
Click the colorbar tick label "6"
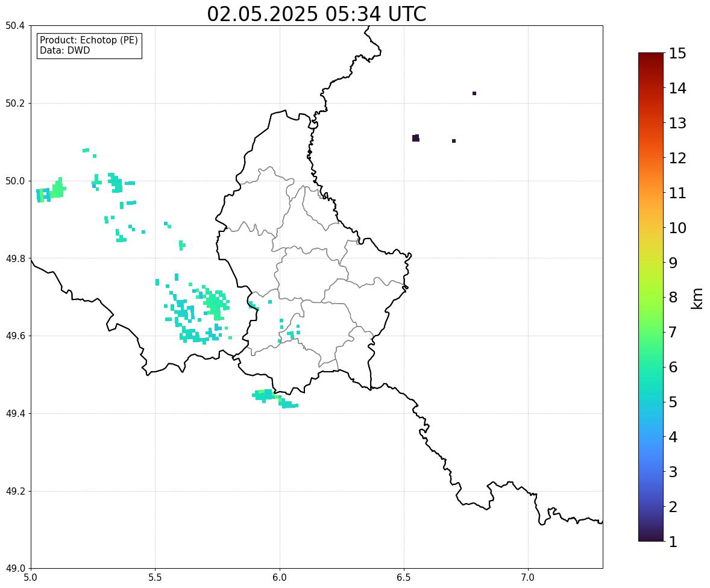click(673, 367)
